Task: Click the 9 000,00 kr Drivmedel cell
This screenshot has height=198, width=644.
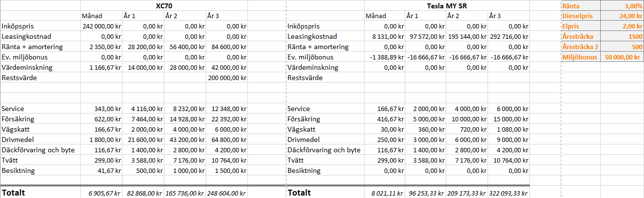Action: [x=508, y=140]
